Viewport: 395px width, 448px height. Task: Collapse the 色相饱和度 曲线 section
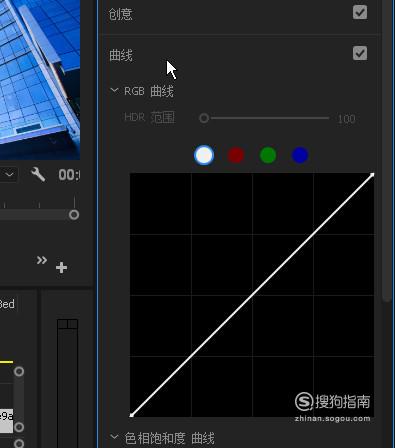click(x=114, y=437)
